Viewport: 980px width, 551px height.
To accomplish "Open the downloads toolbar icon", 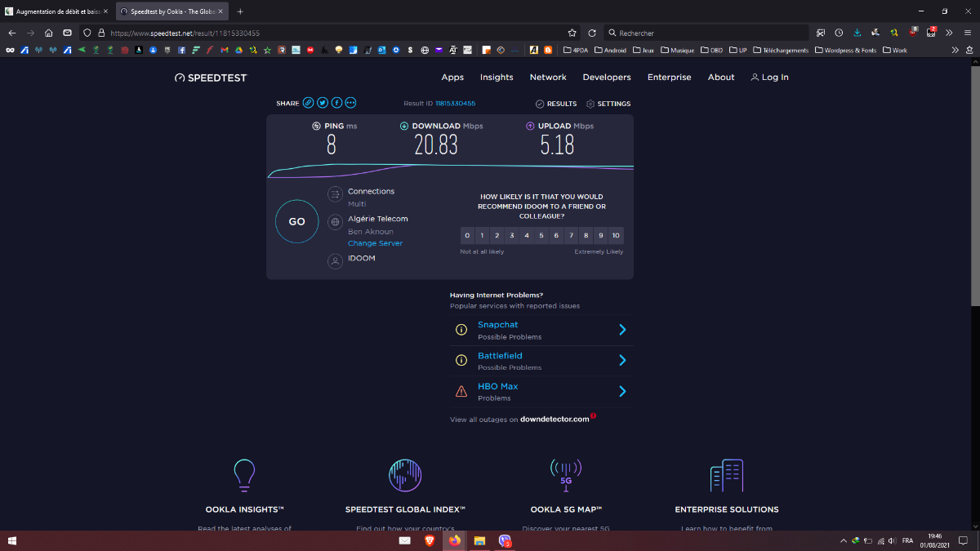I will click(x=857, y=33).
